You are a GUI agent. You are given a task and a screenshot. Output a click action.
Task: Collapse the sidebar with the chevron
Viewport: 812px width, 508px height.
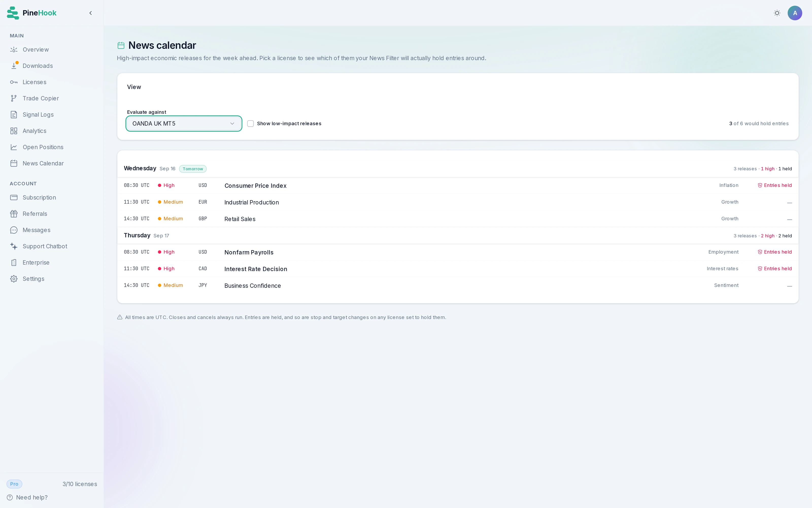[x=91, y=13]
